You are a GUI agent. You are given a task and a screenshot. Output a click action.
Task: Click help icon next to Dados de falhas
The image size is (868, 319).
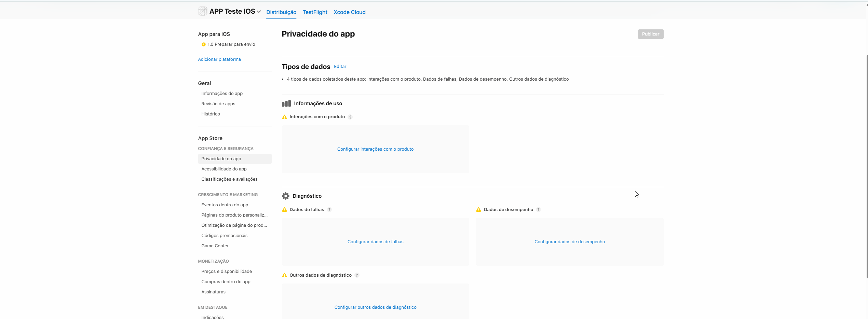pos(329,210)
